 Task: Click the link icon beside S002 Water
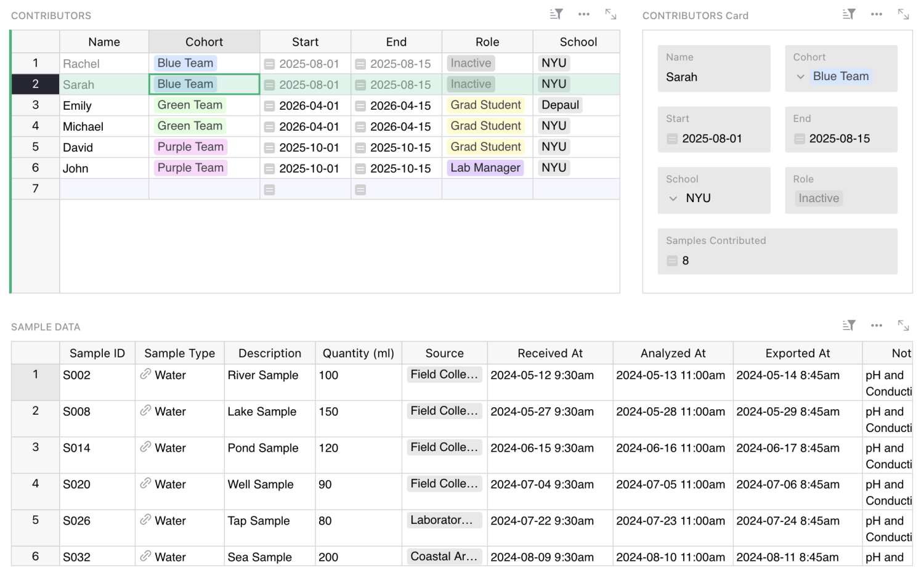[145, 374]
